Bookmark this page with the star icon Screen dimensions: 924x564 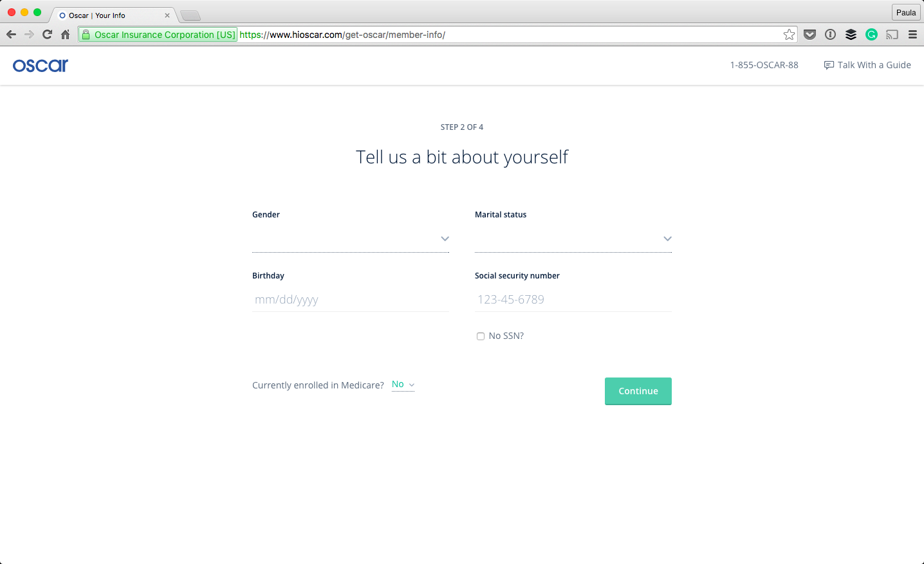(789, 35)
